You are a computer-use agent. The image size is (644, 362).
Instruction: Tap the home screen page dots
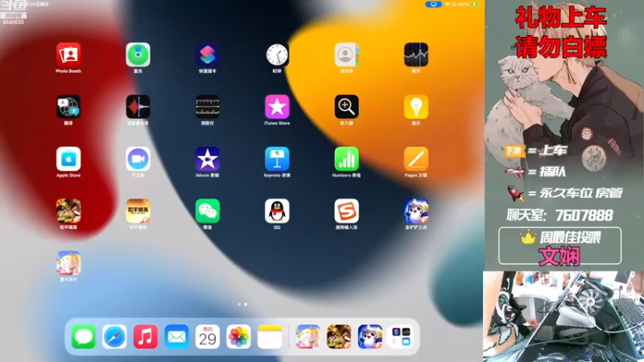pyautogui.click(x=242, y=305)
